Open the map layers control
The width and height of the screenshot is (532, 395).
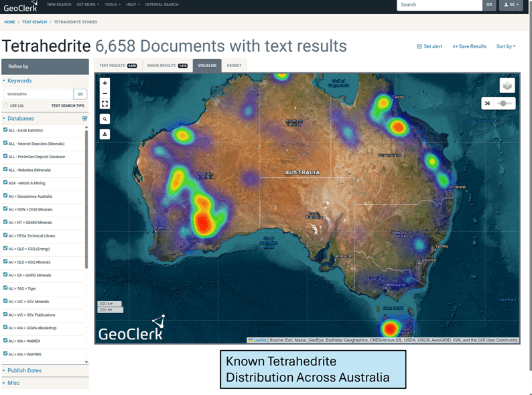point(507,85)
